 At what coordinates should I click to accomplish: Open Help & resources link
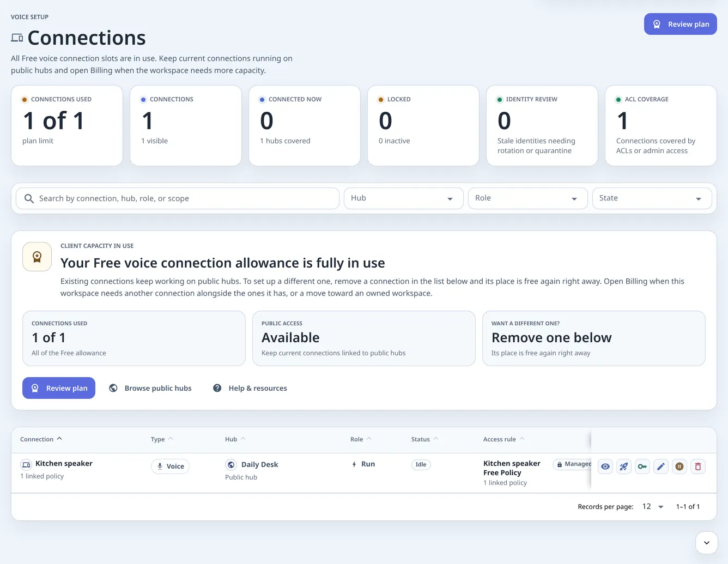pos(250,388)
